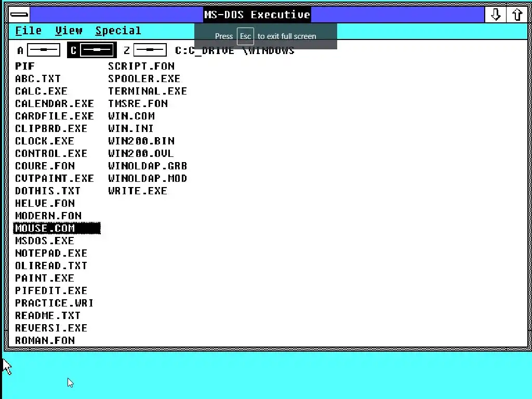The width and height of the screenshot is (532, 399).
Task: Select SPOOLER.EXE file
Action: click(144, 79)
